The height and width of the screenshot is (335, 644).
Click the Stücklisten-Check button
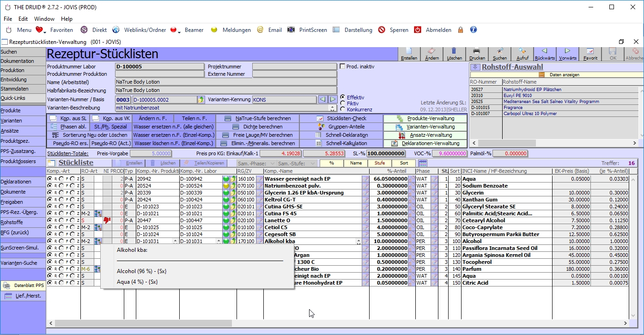click(341, 118)
